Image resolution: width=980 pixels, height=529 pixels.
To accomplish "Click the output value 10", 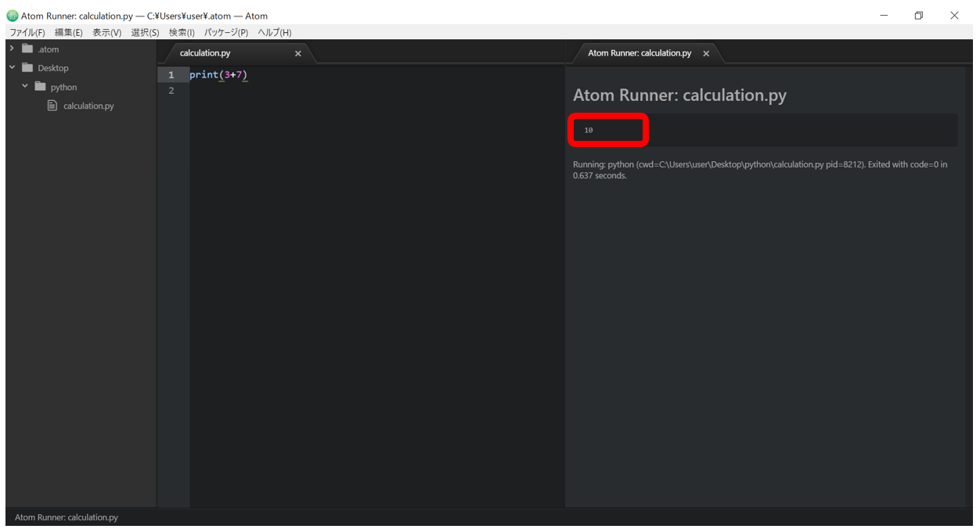I will 589,130.
